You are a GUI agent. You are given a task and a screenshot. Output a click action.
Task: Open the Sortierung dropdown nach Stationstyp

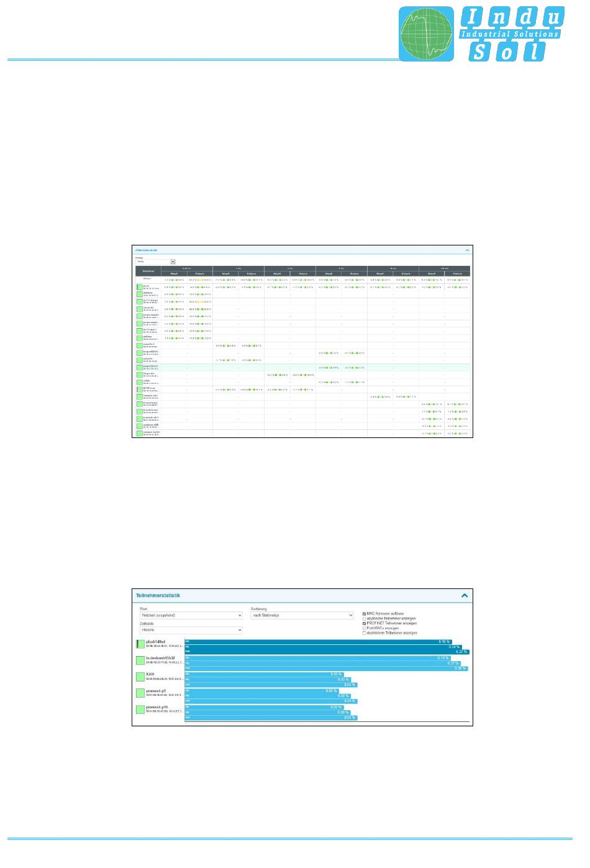pos(301,616)
